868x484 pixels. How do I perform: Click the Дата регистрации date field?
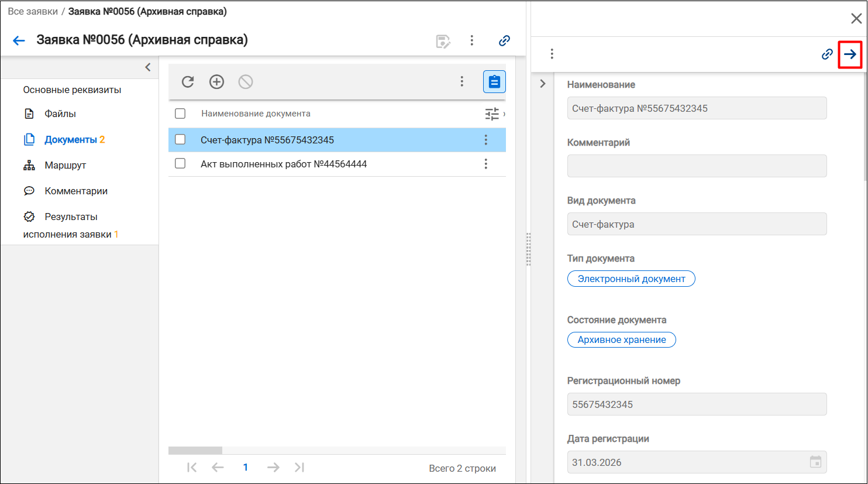[697, 462]
